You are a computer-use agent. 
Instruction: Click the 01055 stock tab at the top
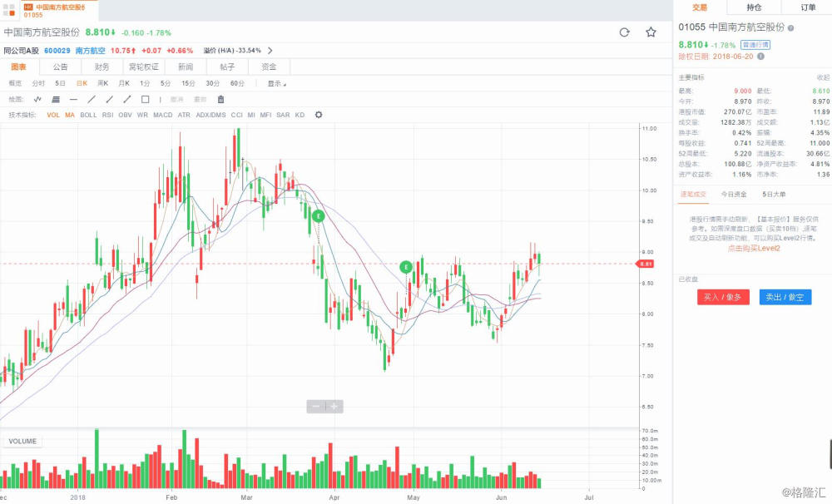(59, 10)
